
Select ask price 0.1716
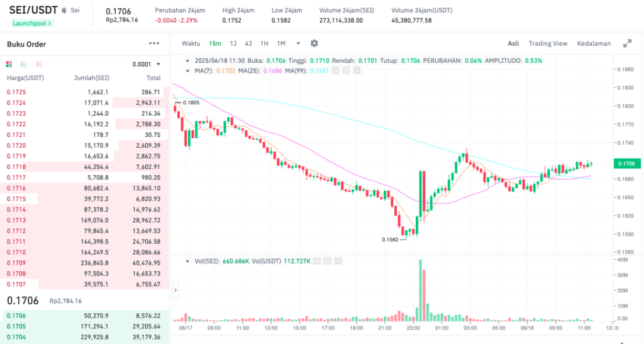(x=16, y=188)
